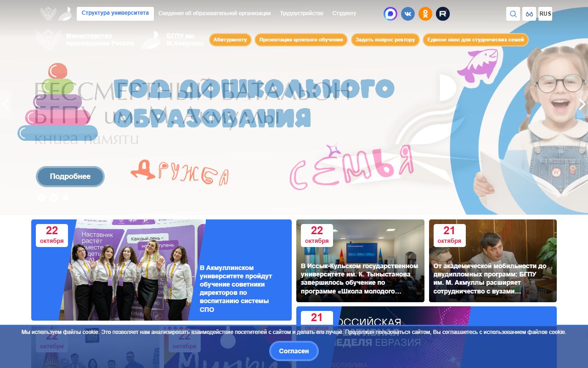The image size is (588, 368).
Task: Enable the visually impaired glasses mode
Action: (529, 14)
